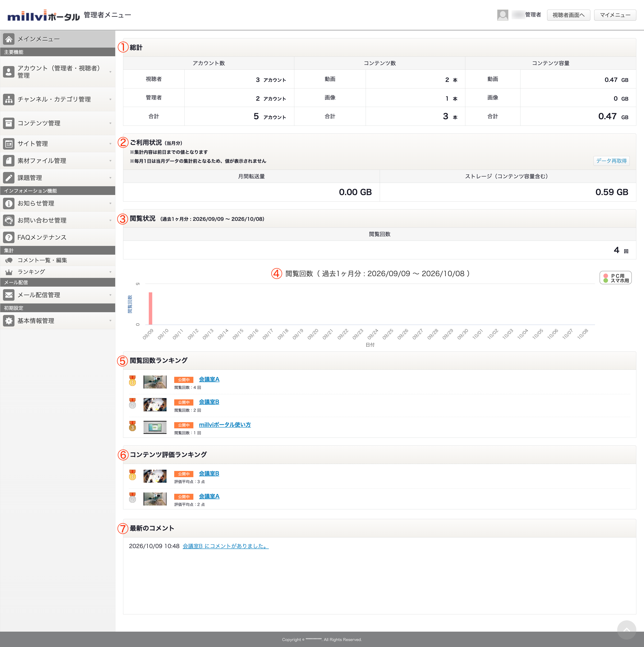This screenshot has width=644, height=647.
Task: Open FAQメンテナンス in the sidebar
Action: pos(57,237)
